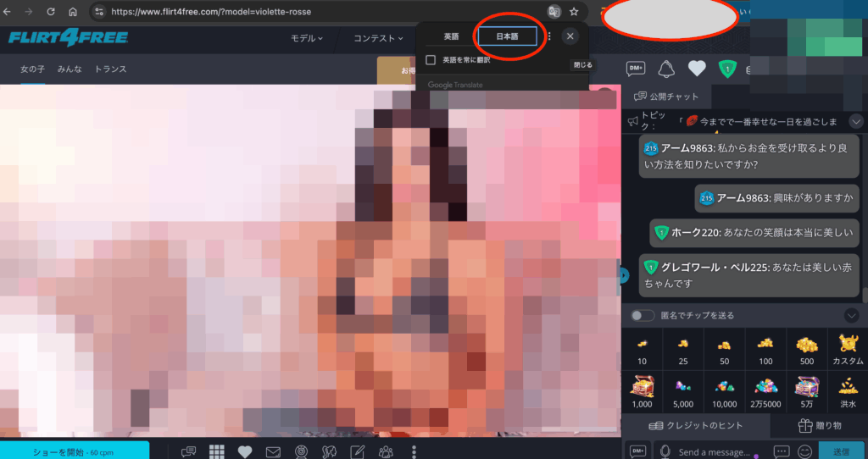
Task: Check 英語を常に翻訳 checkbox
Action: tap(431, 60)
